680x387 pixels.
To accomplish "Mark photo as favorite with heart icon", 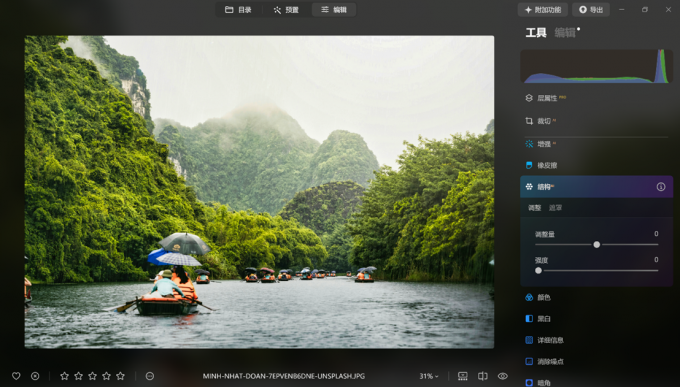I will pyautogui.click(x=16, y=376).
